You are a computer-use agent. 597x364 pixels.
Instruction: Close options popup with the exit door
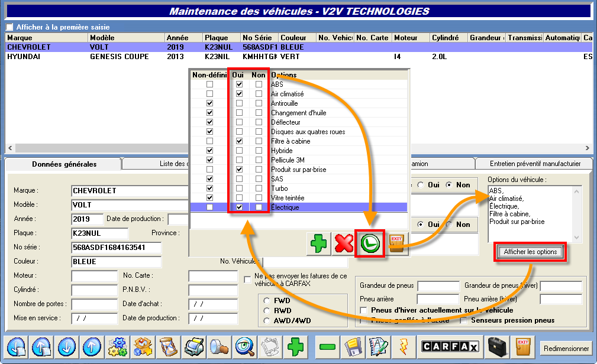tap(396, 244)
